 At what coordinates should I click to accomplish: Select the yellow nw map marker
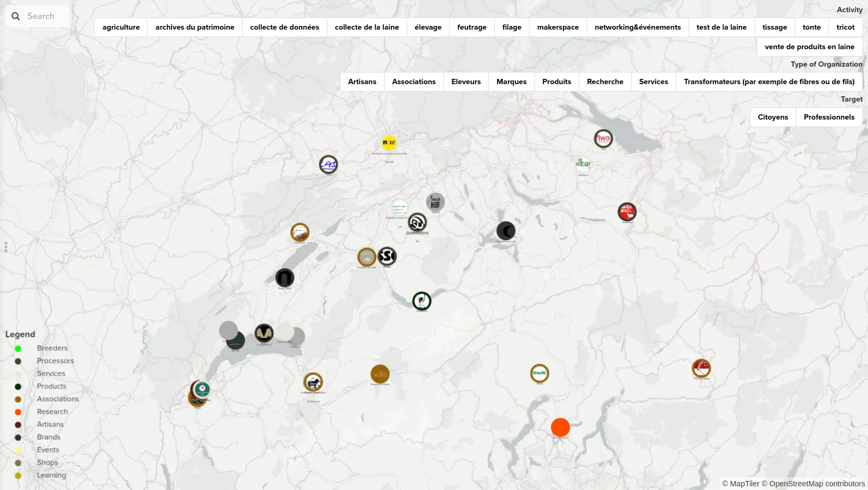tap(389, 143)
